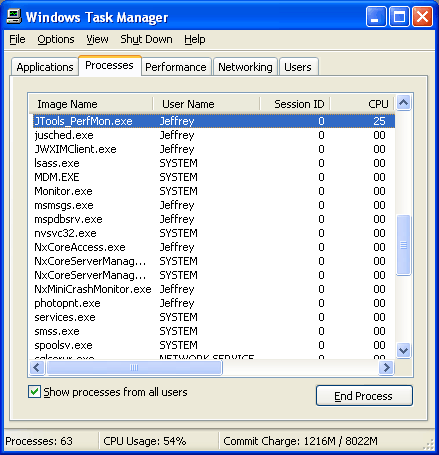This screenshot has height=455, width=439.
Task: Select the MDM.EXE process
Action: tap(214, 177)
